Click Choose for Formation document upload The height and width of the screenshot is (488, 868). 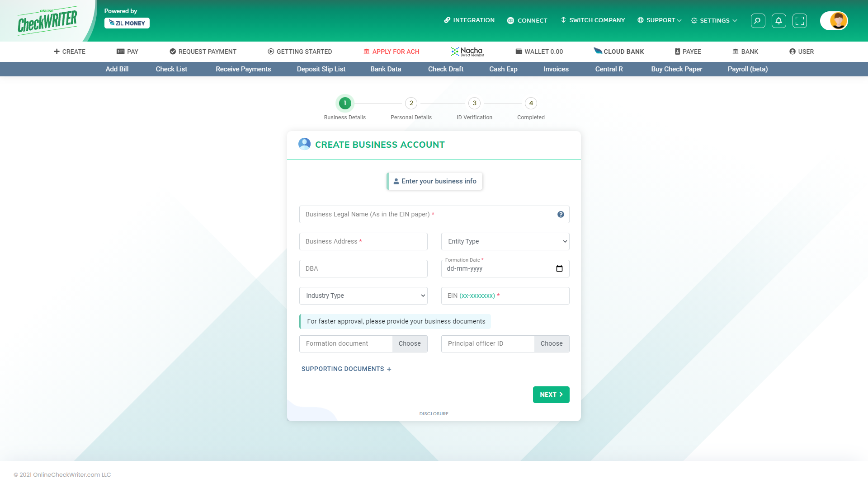pos(410,343)
